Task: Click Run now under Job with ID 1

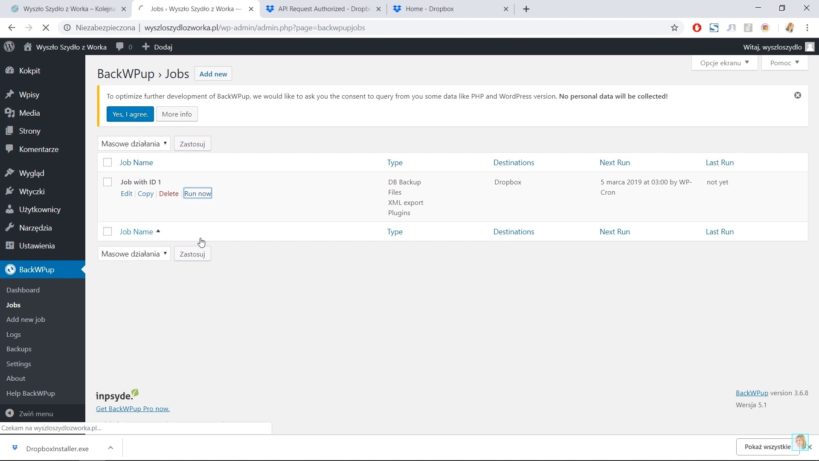Action: (x=197, y=193)
